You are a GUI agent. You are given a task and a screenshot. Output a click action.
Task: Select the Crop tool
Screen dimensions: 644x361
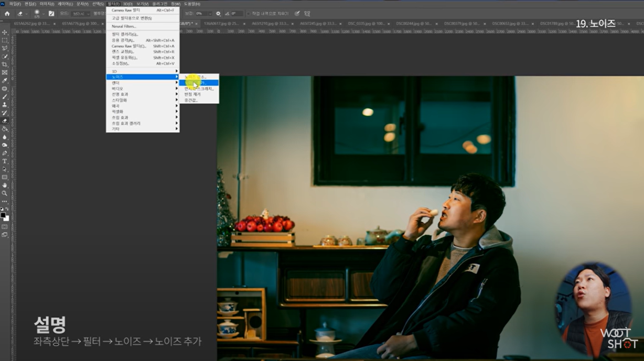click(x=5, y=64)
